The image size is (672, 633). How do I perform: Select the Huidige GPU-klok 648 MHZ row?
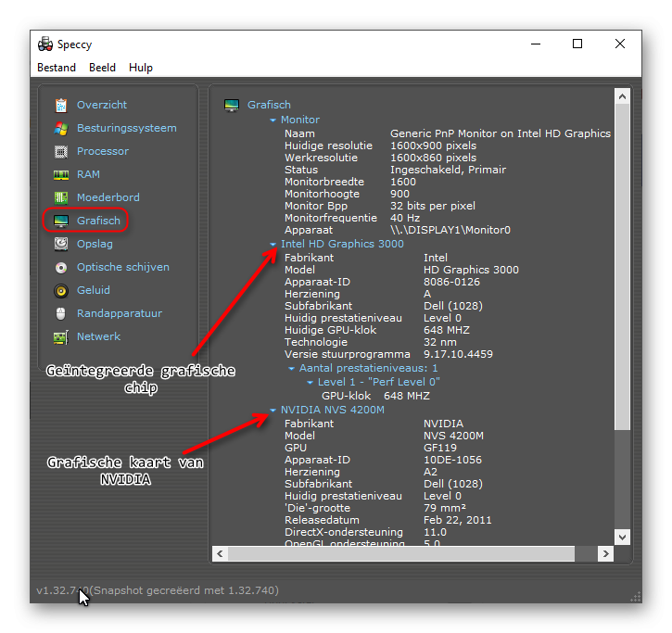click(377, 331)
